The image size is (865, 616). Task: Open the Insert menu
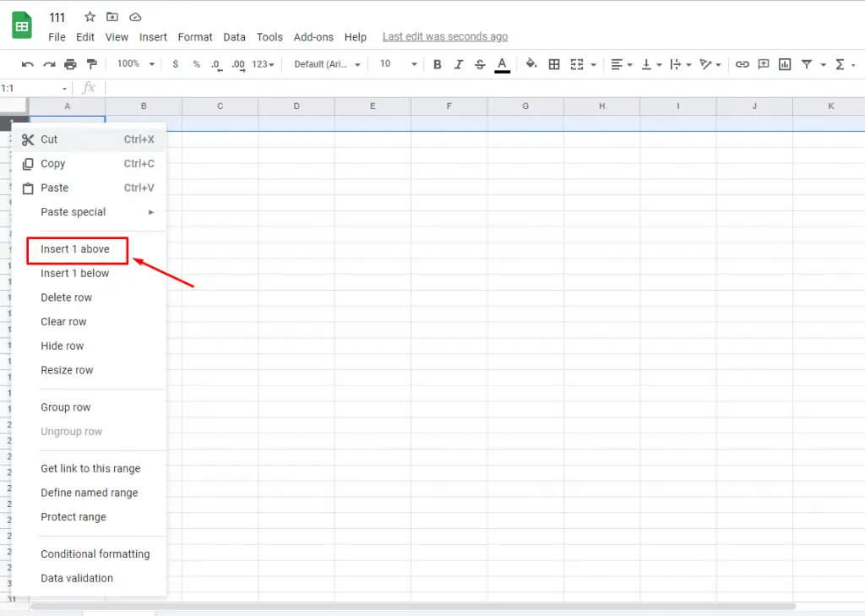coord(153,37)
